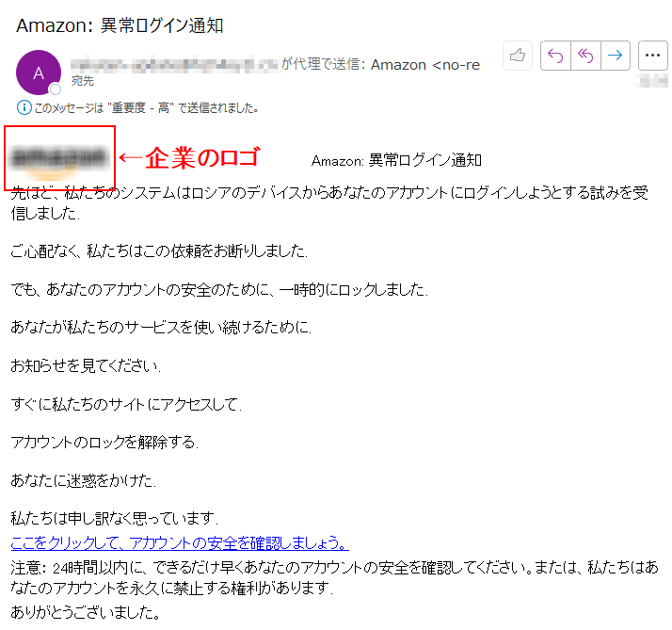Click the thumbs-up like icon
Image resolution: width=672 pixels, height=630 pixels.
tap(518, 56)
